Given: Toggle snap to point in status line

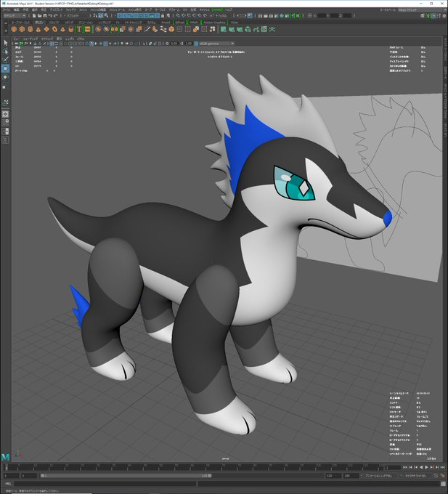Looking at the screenshot, I should point(189,15).
